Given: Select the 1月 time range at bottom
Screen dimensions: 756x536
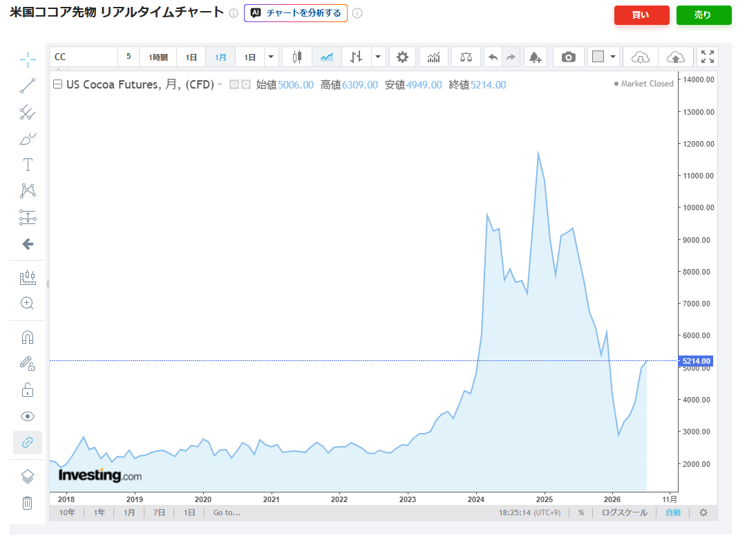Looking at the screenshot, I should (129, 512).
